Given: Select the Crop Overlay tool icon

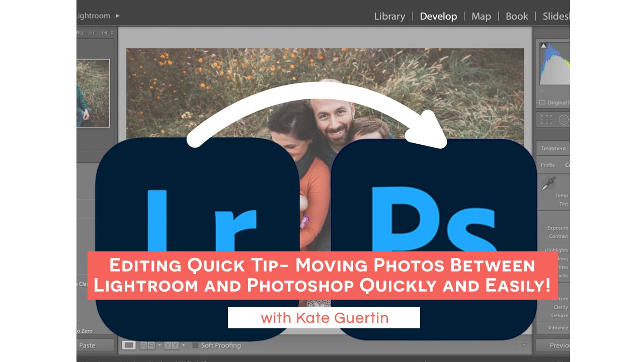Looking at the screenshot, I should [x=547, y=120].
